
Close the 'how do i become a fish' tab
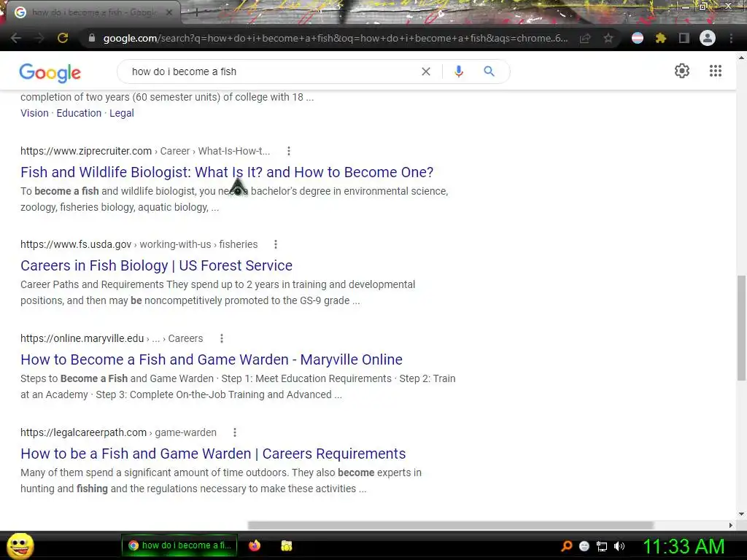tap(169, 12)
